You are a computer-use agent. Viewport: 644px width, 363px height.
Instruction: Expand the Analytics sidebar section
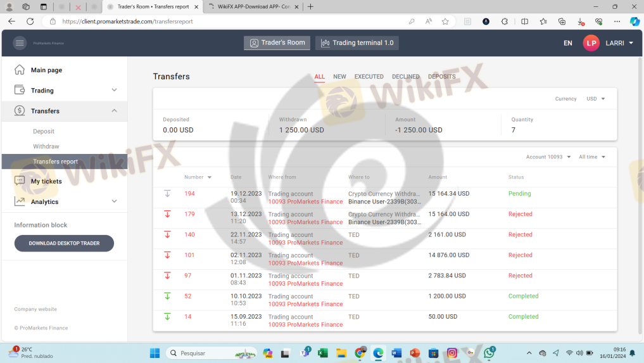[x=114, y=201]
